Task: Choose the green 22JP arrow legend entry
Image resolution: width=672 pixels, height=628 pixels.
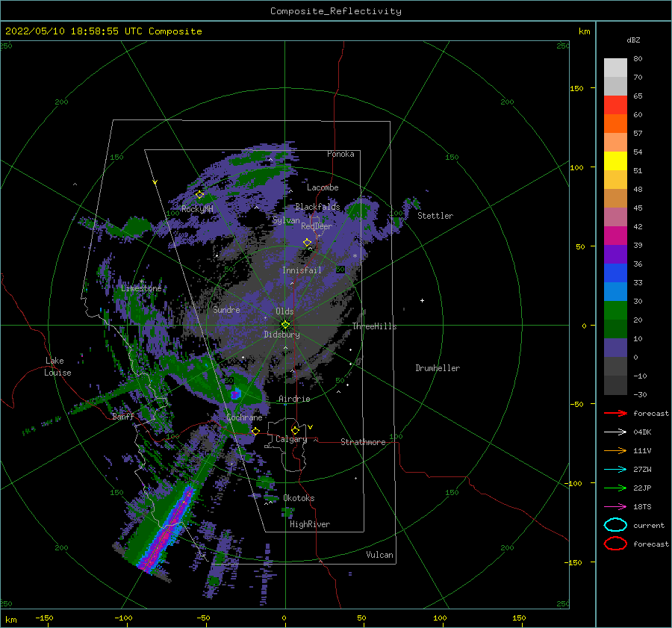Action: pos(615,488)
